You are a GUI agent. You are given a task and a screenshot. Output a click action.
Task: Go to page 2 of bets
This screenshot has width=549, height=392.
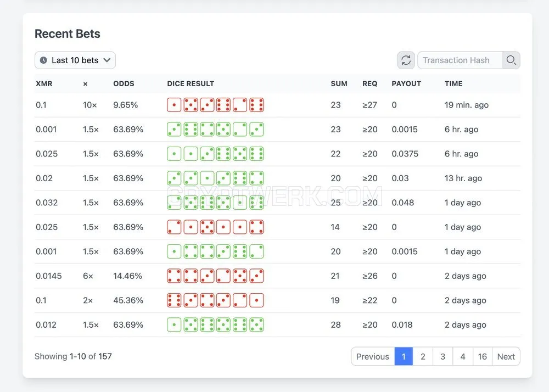tap(423, 356)
